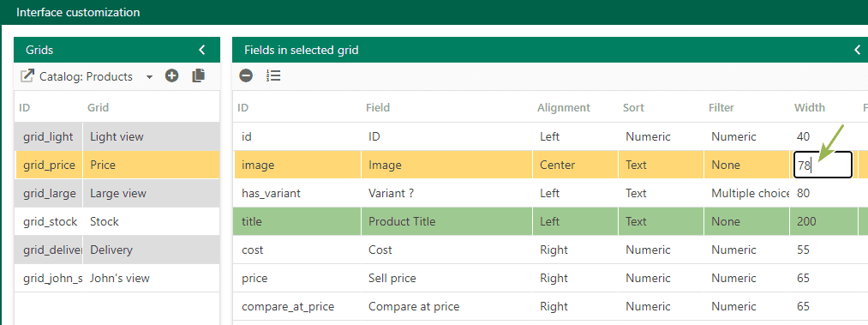Image resolution: width=868 pixels, height=325 pixels.
Task: Click width value 40 in id row
Action: click(803, 136)
